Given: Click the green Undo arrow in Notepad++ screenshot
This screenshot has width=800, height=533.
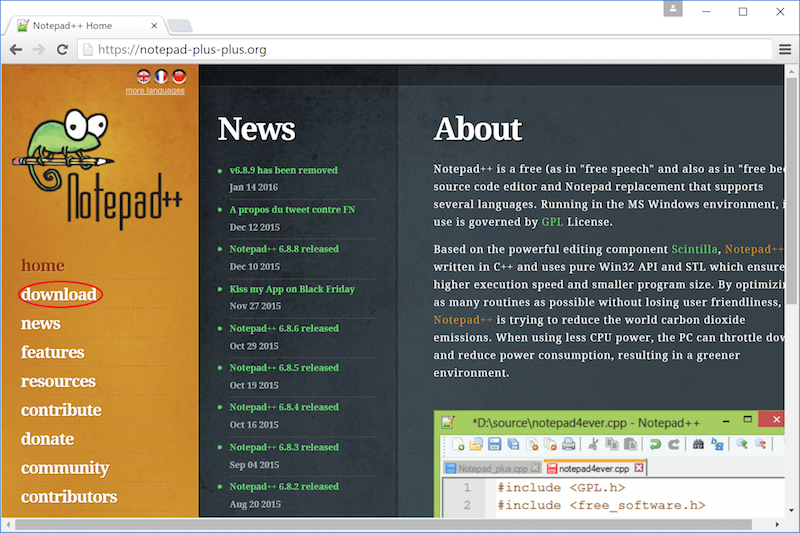Looking at the screenshot, I should click(x=655, y=444).
